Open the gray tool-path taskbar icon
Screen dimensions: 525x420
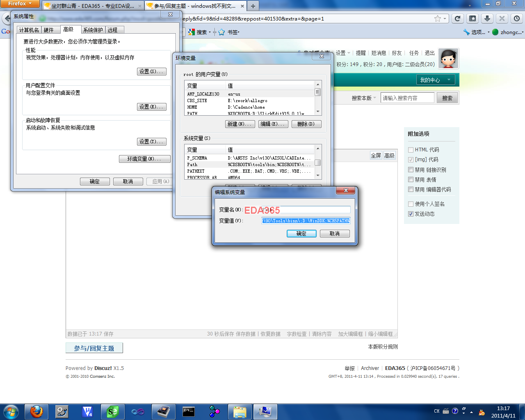coord(62,411)
